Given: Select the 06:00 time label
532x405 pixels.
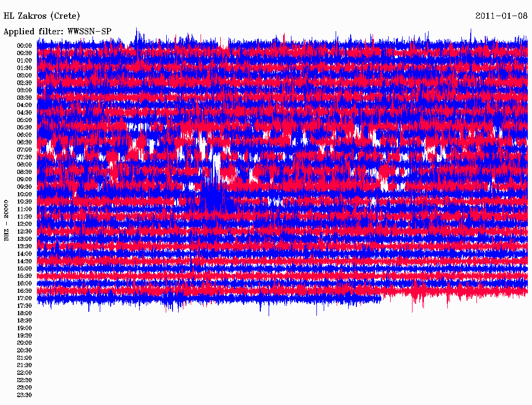Looking at the screenshot, I should (24, 134).
